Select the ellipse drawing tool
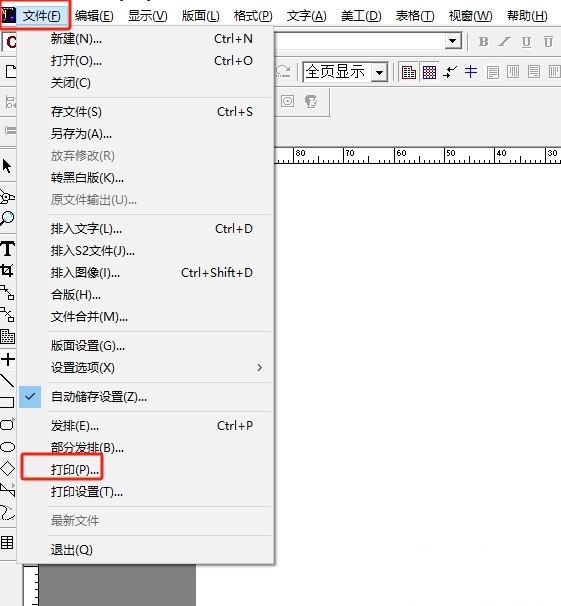Viewport: 561px width, 606px height. pos(7,447)
